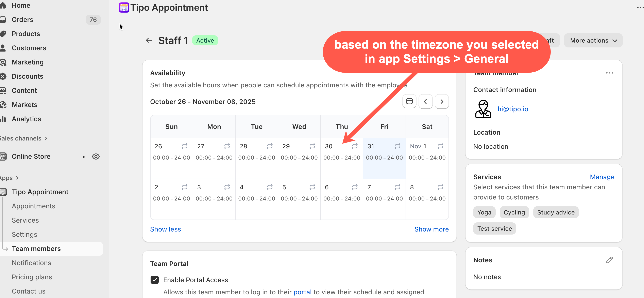Click Show more availability link

click(x=431, y=229)
